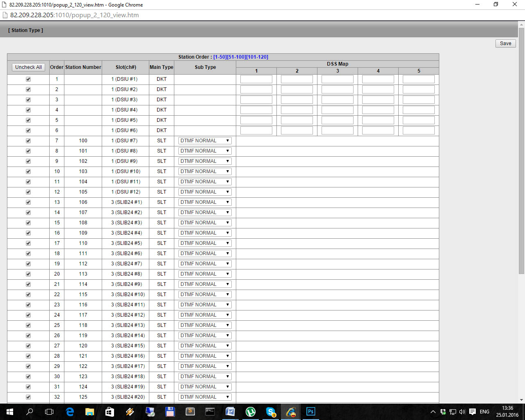The width and height of the screenshot is (525, 420).
Task: Open Microsoft Edge from the taskbar
Action: pyautogui.click(x=70, y=412)
